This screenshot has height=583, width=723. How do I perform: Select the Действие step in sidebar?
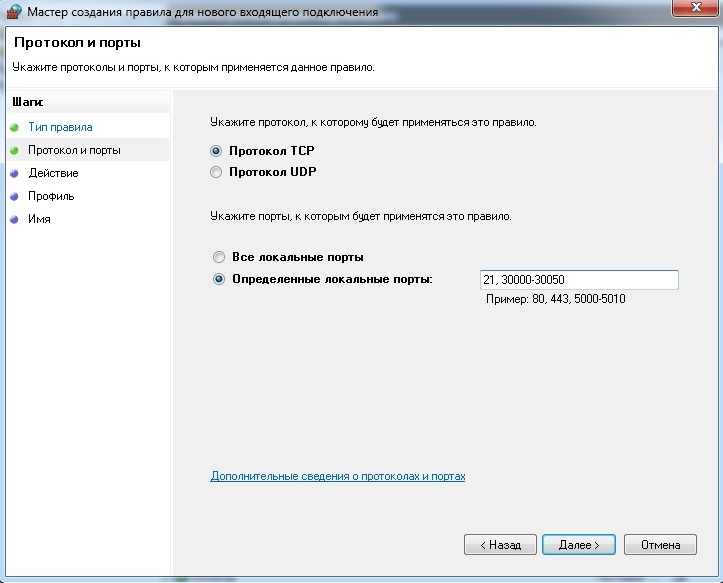(x=53, y=173)
